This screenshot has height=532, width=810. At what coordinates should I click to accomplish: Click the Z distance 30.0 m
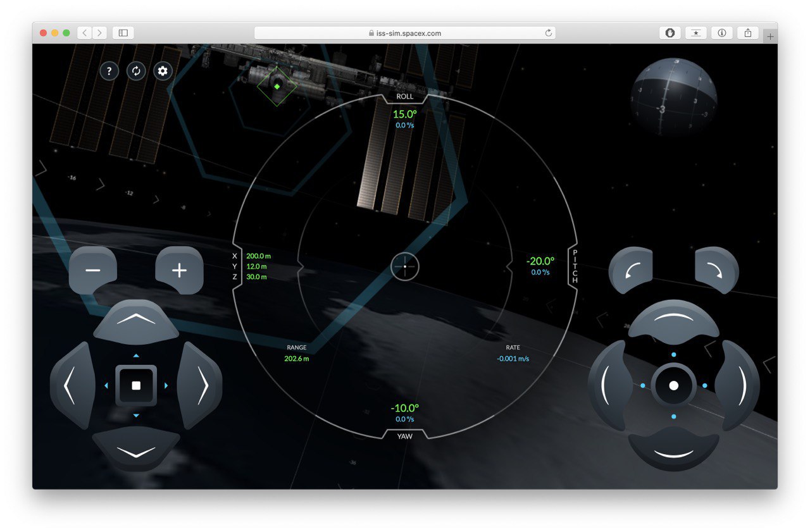256,277
